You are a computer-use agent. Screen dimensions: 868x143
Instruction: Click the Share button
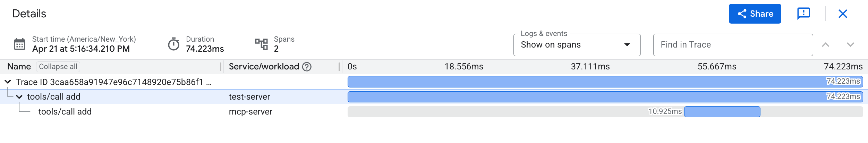click(755, 14)
